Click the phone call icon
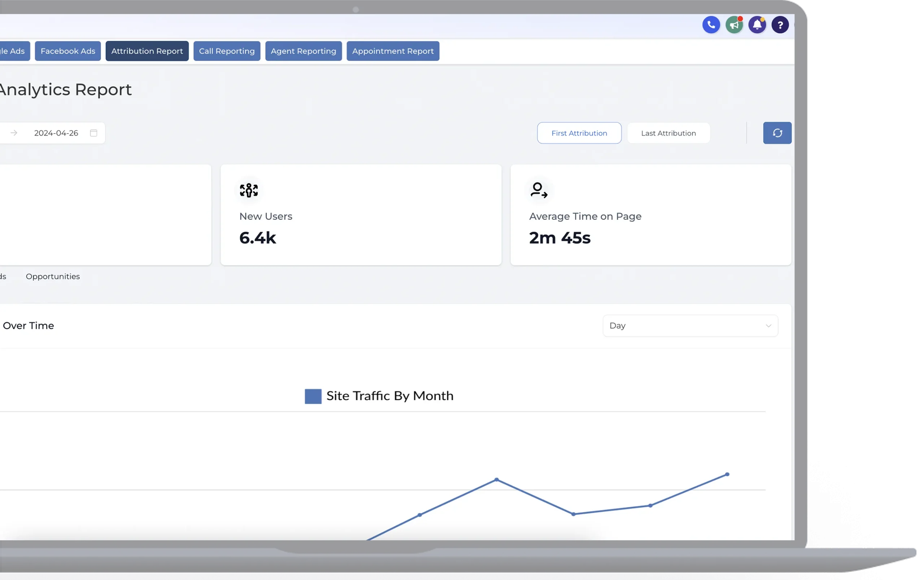The height and width of the screenshot is (580, 924). (711, 25)
